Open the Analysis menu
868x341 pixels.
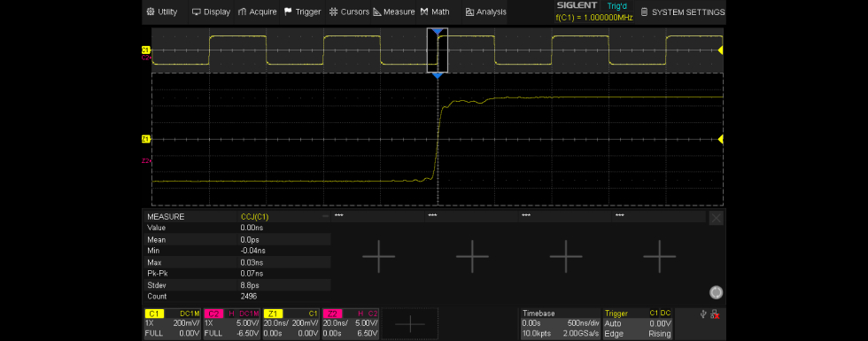pyautogui.click(x=485, y=12)
